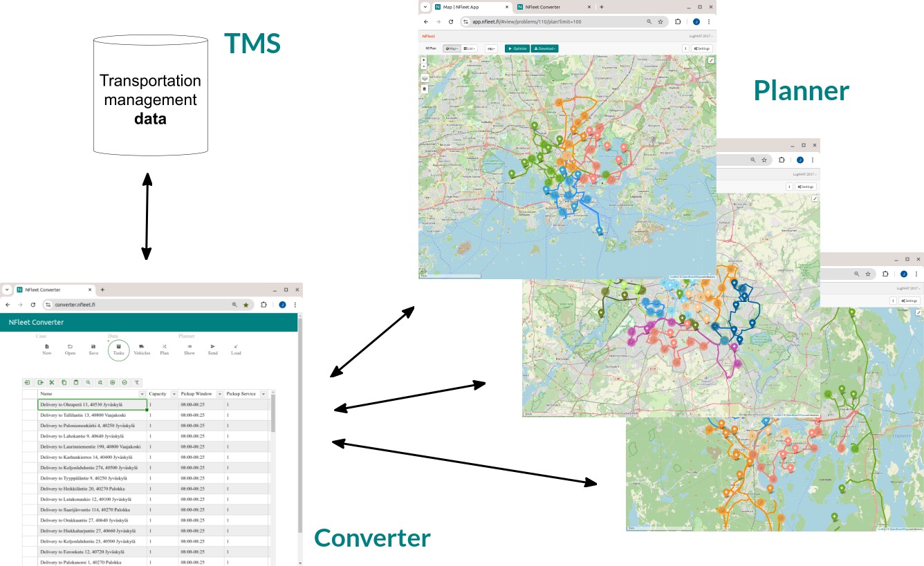This screenshot has height=566, width=924.
Task: Click the import icon in the grid toolbar
Action: point(28,382)
